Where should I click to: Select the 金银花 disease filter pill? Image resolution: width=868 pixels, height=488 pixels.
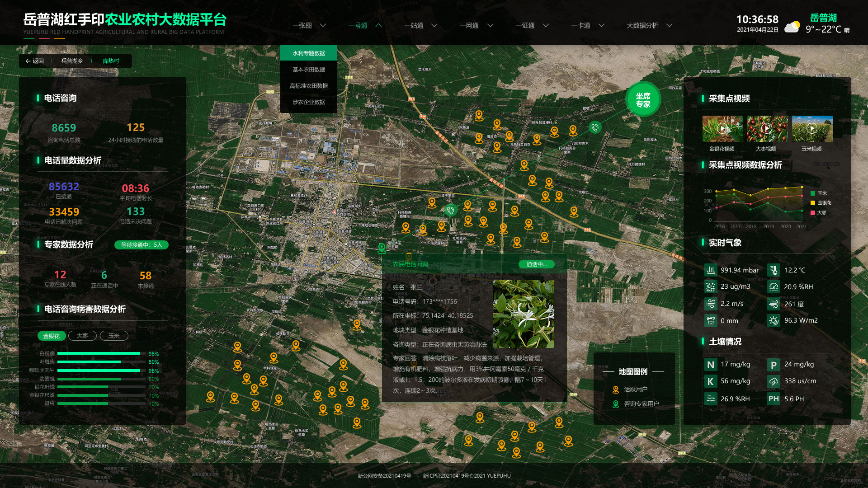tap(52, 336)
